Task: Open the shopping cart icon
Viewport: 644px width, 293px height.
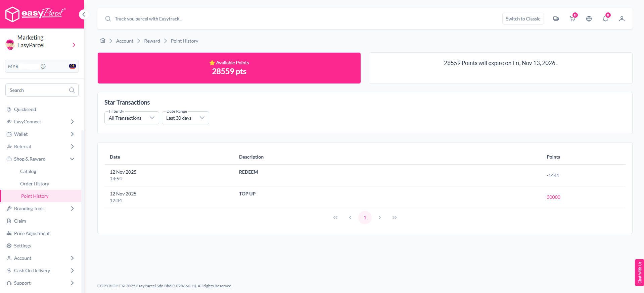Action: pos(572,19)
